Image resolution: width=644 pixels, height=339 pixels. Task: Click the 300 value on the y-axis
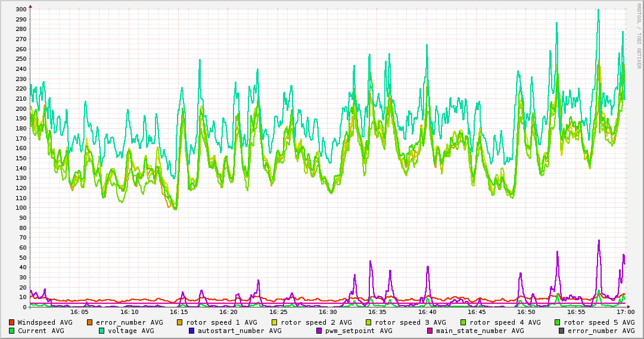(20, 10)
